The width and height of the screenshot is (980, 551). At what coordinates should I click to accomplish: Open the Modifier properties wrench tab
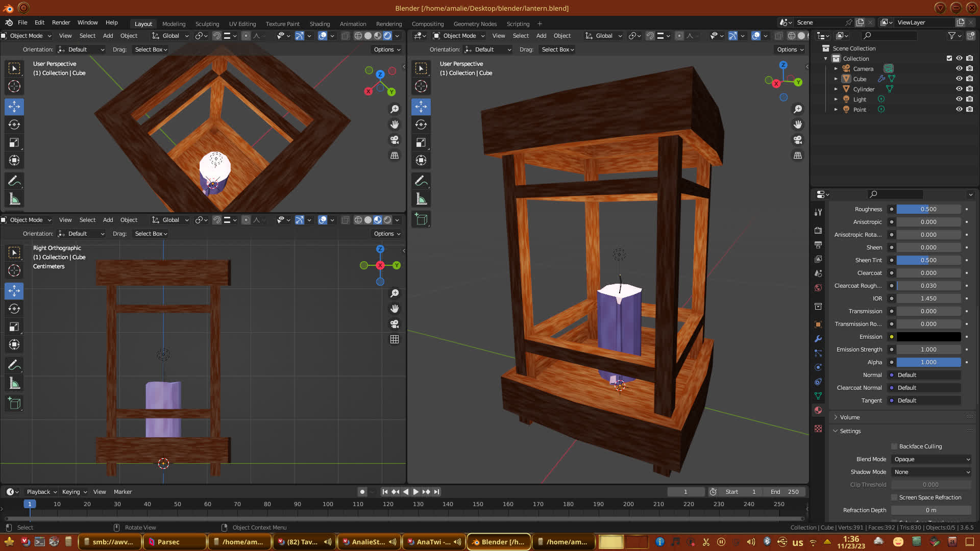point(818,339)
